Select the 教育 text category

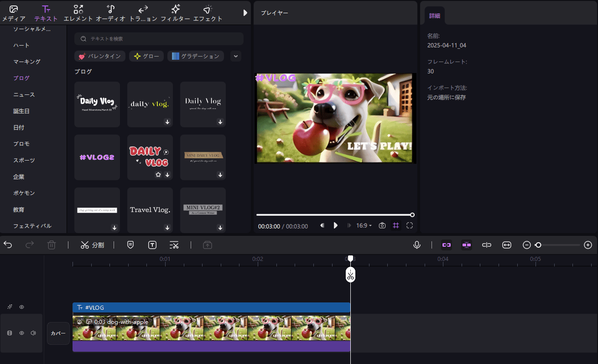pos(19,209)
